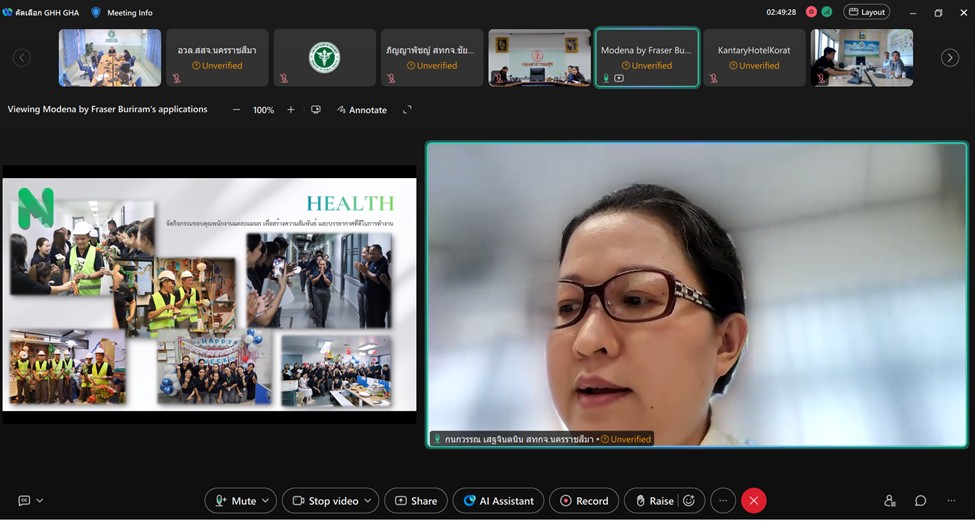Raise your hand

pyautogui.click(x=652, y=501)
